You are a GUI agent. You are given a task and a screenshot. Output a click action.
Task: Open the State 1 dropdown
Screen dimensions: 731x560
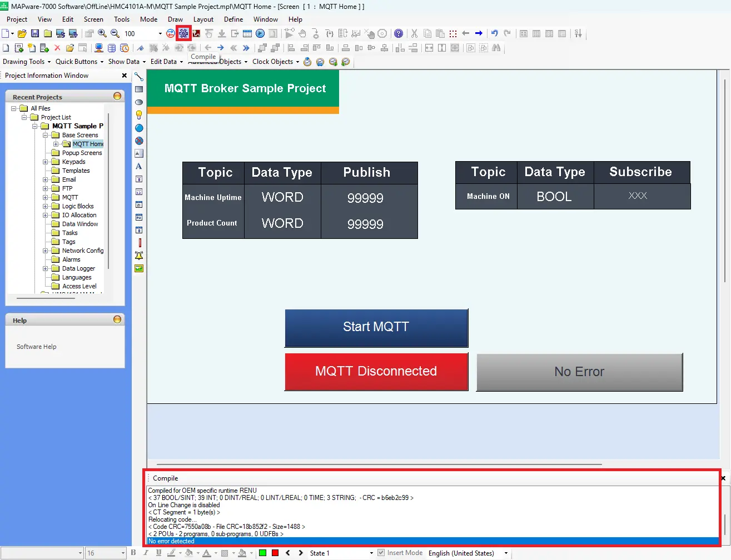click(371, 553)
